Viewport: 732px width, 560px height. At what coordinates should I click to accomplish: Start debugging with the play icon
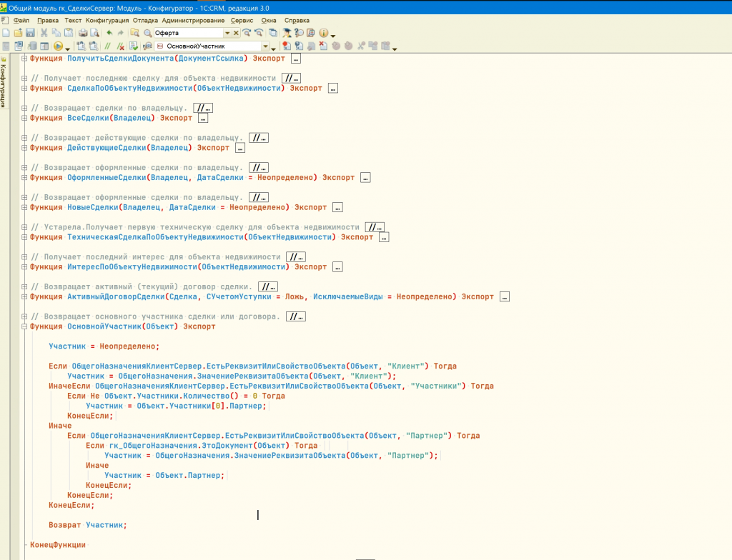pos(59,46)
